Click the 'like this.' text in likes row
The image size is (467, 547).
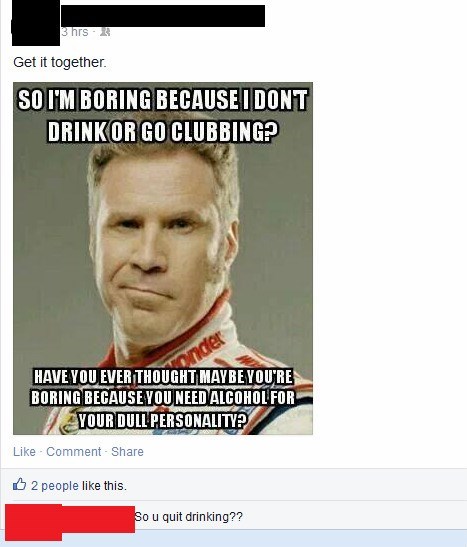[x=104, y=486]
